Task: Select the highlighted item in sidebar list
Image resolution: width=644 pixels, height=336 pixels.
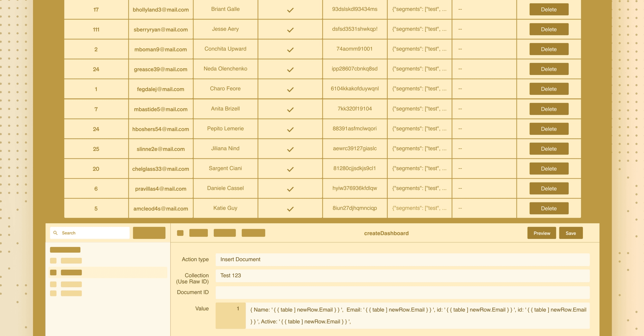Action: [x=71, y=272]
